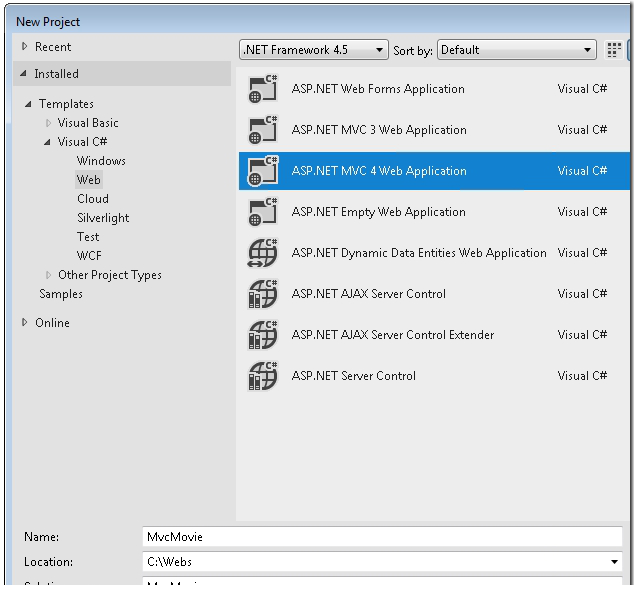Viewport: 634px width, 608px height.
Task: Click the ASP.NET MVC 4 Web Application icon
Action: point(263,171)
